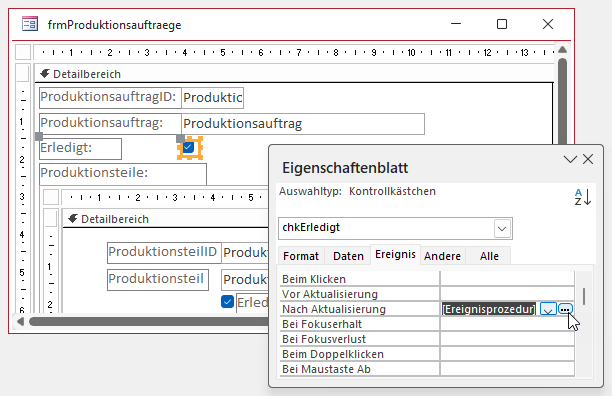Click the Detailbereich section arrow icon of main form
This screenshot has height=396, width=612.
click(45, 74)
